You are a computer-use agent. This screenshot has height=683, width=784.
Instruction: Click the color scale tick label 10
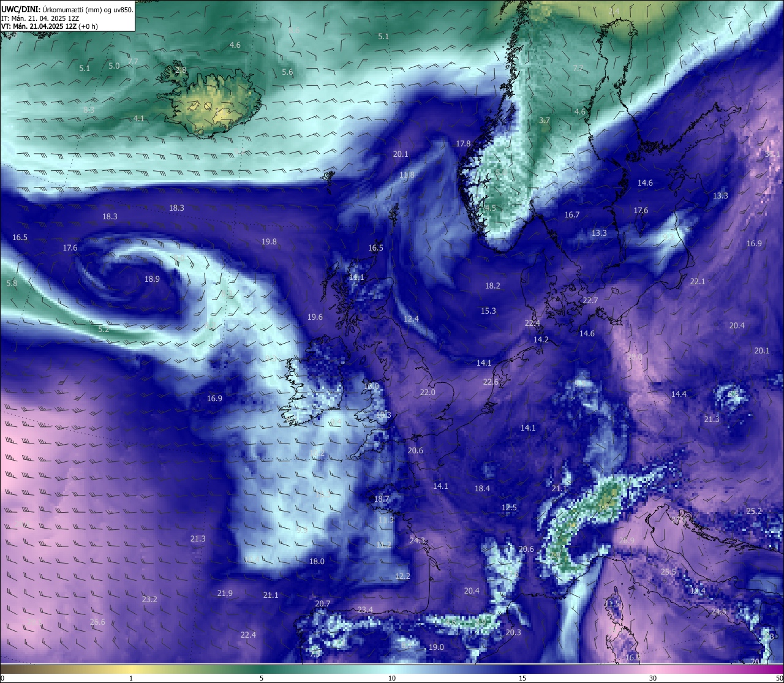pos(391,678)
